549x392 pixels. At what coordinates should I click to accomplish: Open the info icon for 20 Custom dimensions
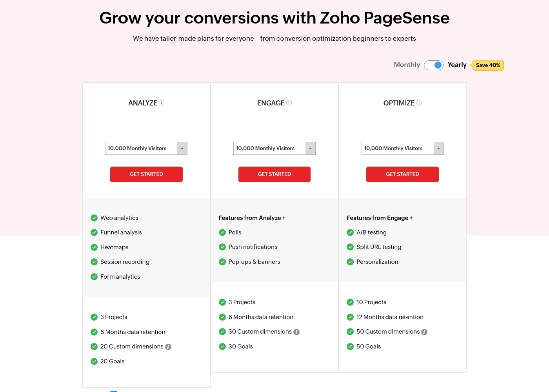(x=168, y=347)
